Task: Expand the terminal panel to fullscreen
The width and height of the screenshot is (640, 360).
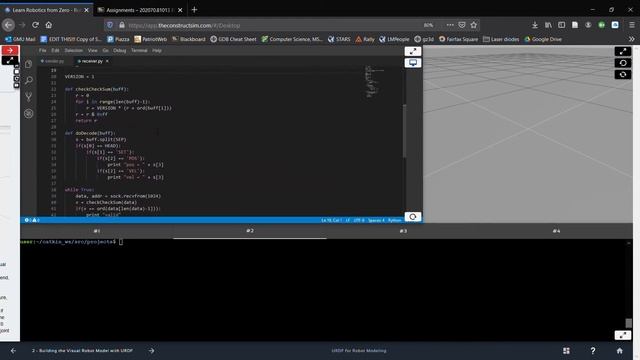Action: click(x=623, y=336)
